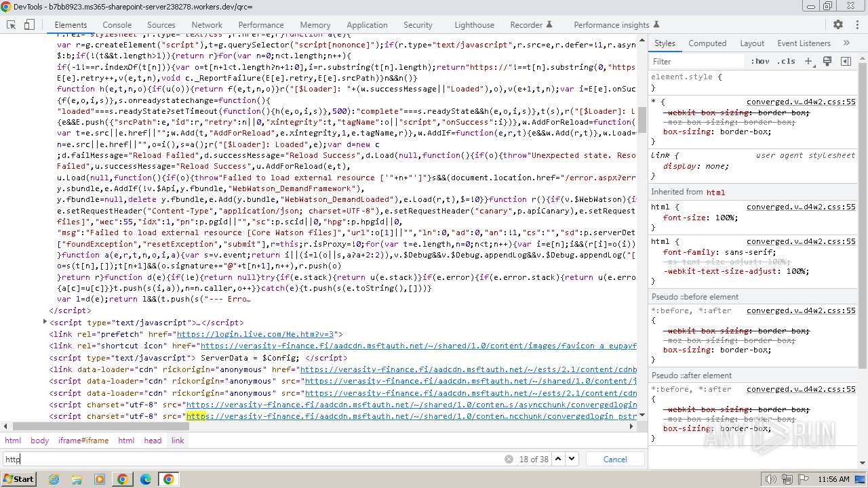
Task: Focus the Styles Filter input field
Action: pyautogui.click(x=697, y=61)
